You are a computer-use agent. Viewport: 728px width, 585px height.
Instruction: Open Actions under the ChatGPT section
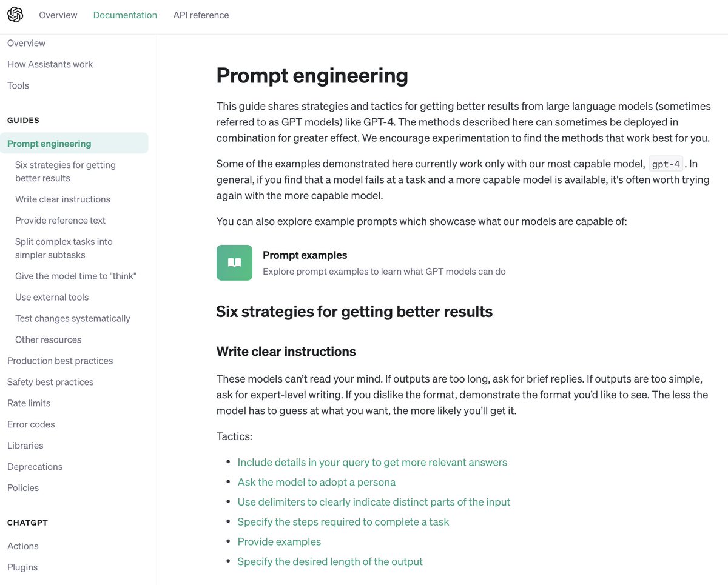23,546
